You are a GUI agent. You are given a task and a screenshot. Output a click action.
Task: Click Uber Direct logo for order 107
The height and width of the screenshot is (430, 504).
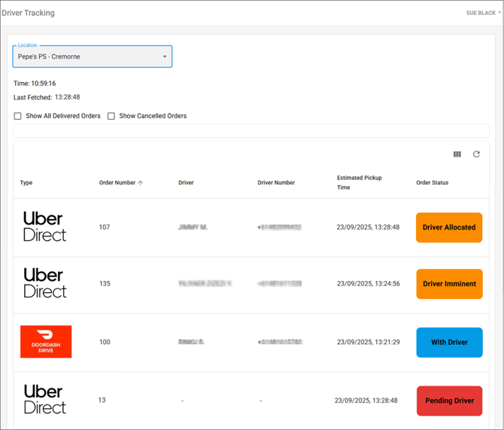[x=45, y=227]
